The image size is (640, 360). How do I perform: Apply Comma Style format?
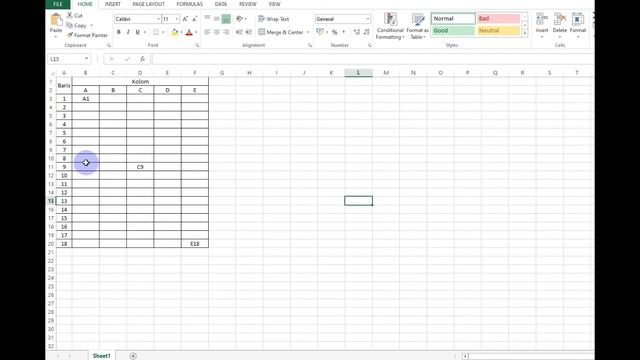[344, 32]
